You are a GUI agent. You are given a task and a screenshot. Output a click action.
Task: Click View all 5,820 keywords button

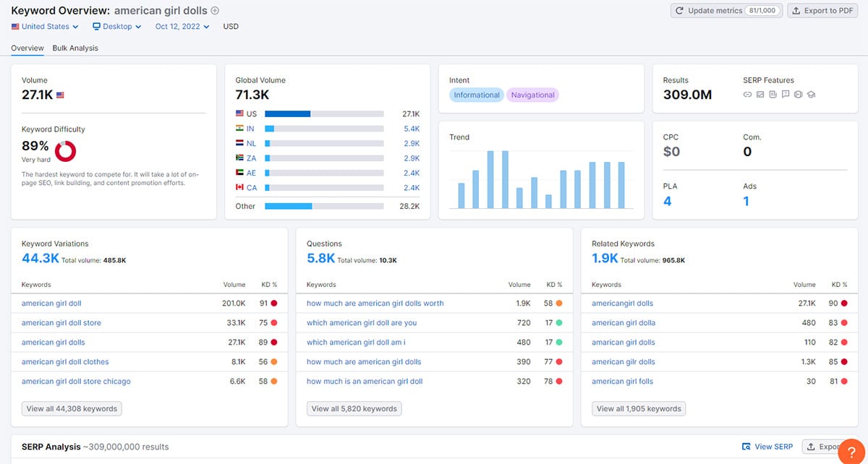[354, 409]
